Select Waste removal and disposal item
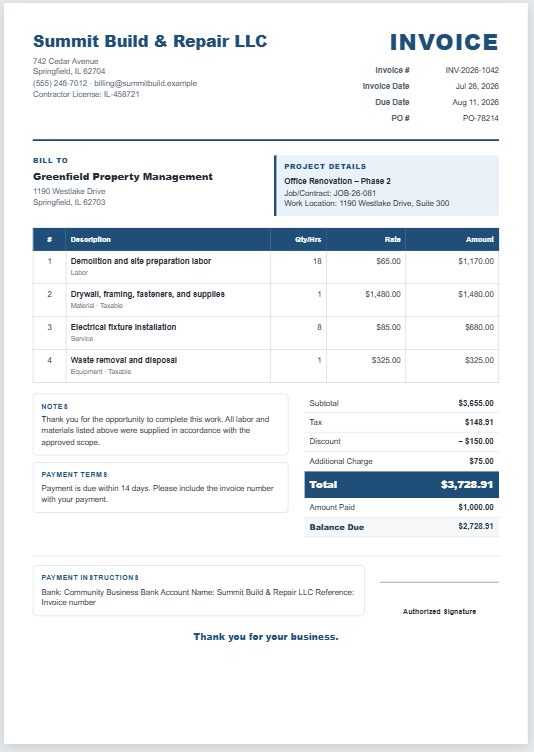 (124, 360)
